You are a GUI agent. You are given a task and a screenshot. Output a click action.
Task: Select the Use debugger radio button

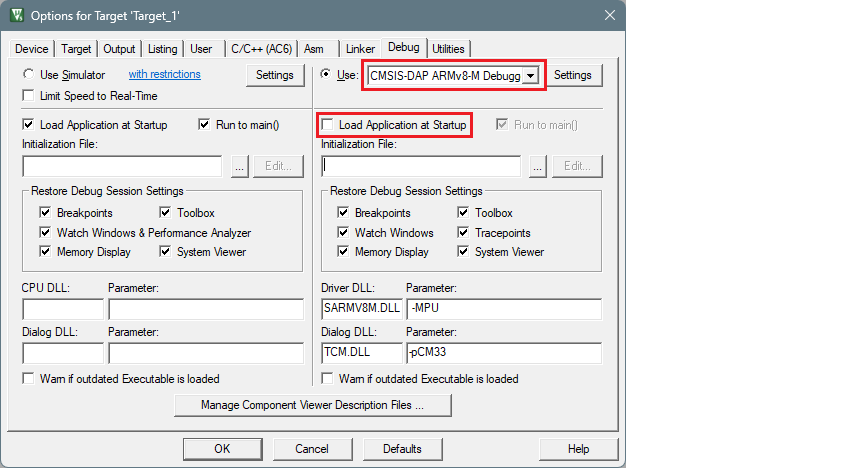[325, 73]
